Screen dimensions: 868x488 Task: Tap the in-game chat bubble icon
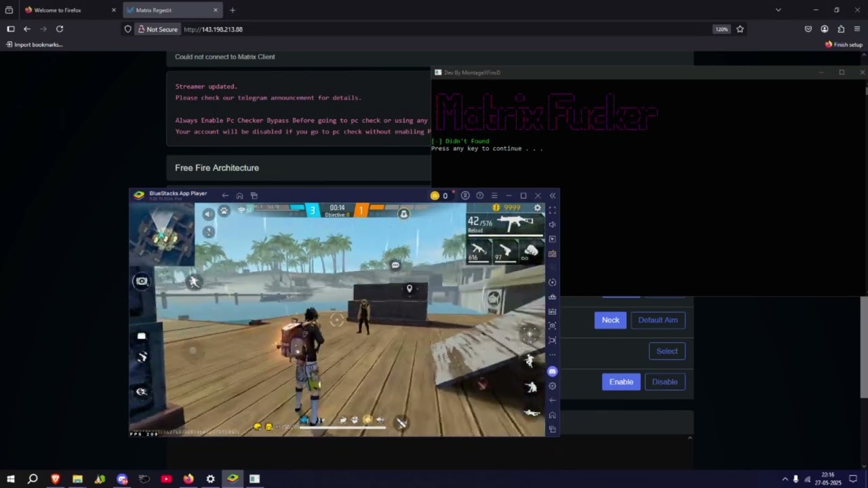pos(395,265)
